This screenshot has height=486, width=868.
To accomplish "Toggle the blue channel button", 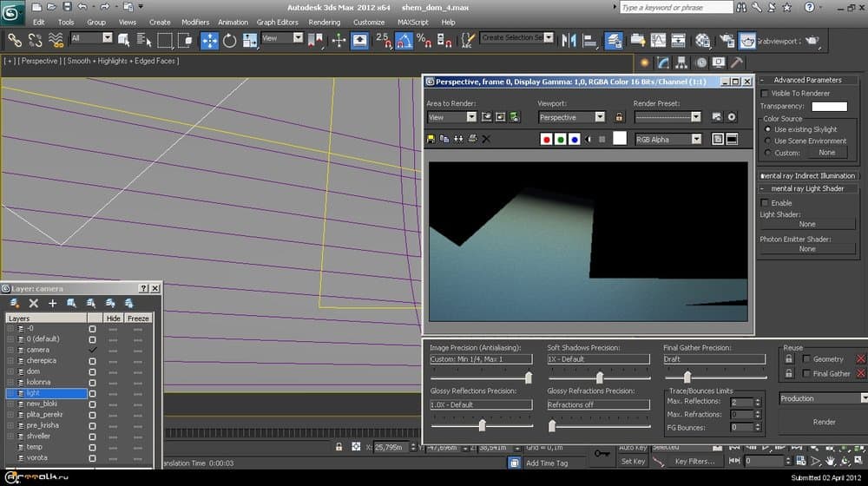I will pyautogui.click(x=574, y=139).
